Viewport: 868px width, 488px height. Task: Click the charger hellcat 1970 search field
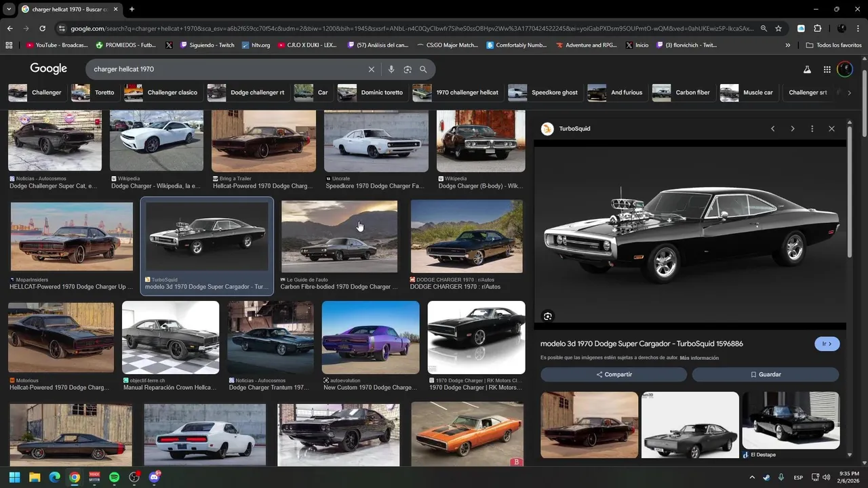pos(228,69)
